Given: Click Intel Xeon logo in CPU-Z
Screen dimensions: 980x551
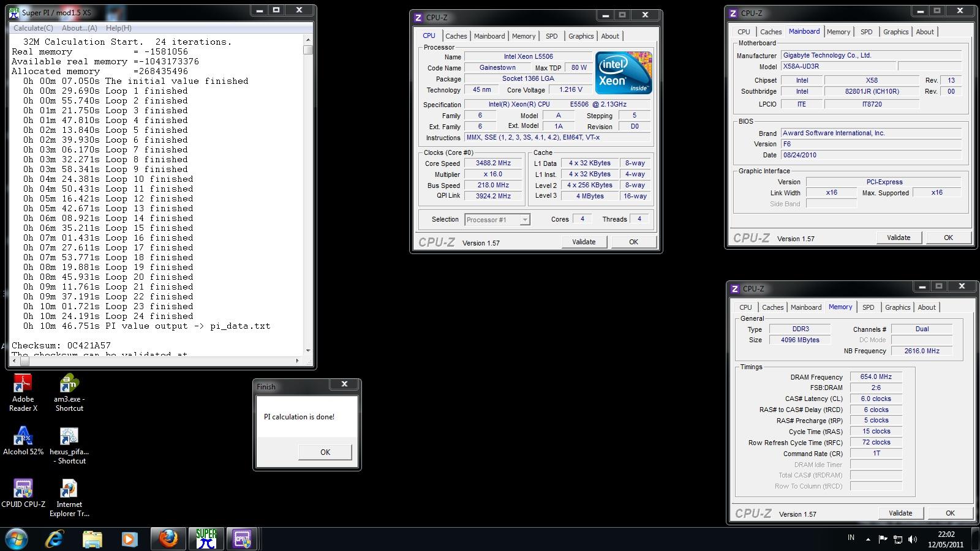Looking at the screenshot, I should coord(624,72).
